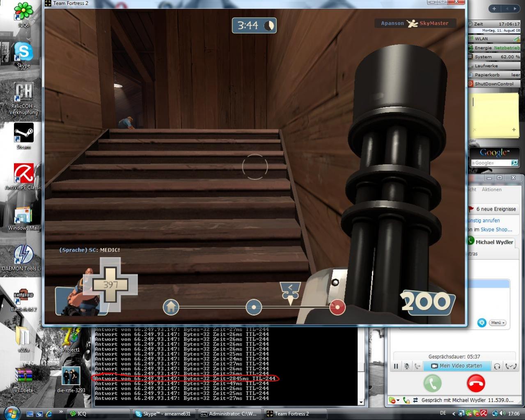
Task: Open the 'Menü' dropdown in Skype
Action: click(x=497, y=323)
